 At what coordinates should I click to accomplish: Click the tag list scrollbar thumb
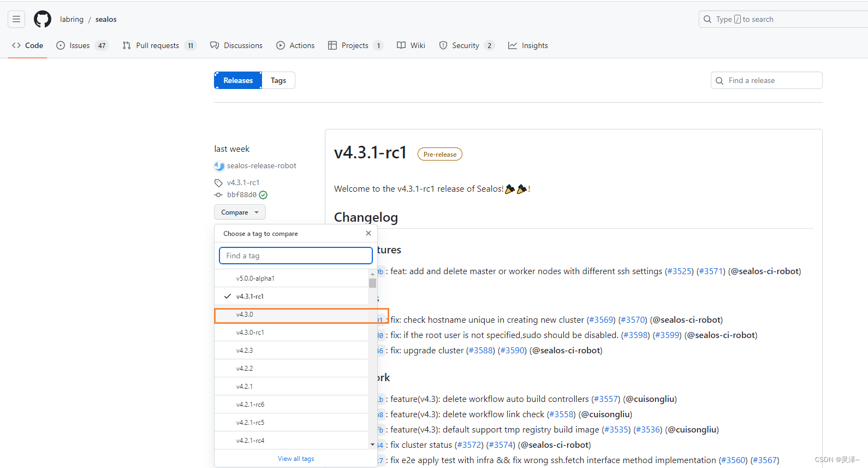372,283
